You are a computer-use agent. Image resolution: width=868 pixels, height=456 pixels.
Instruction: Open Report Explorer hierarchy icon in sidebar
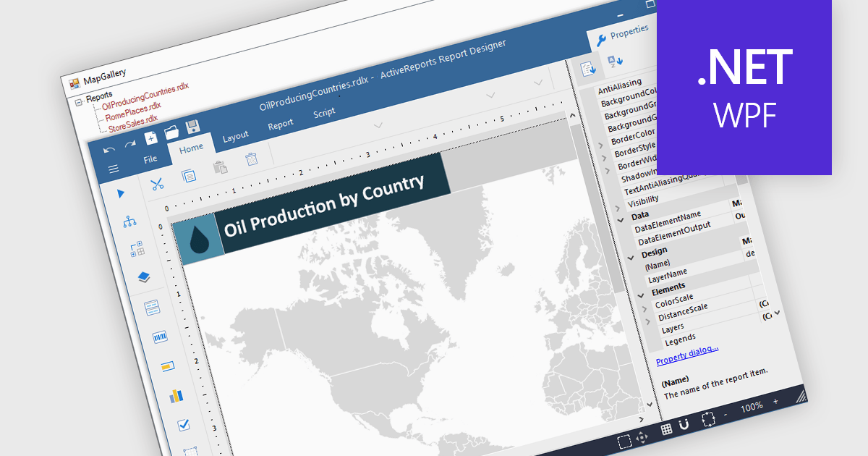tap(129, 221)
